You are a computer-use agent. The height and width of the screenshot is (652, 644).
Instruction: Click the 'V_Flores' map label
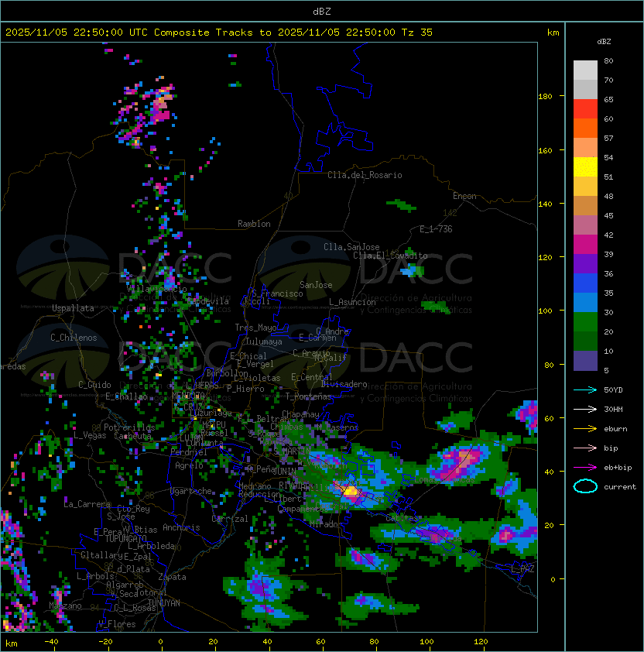click(117, 624)
